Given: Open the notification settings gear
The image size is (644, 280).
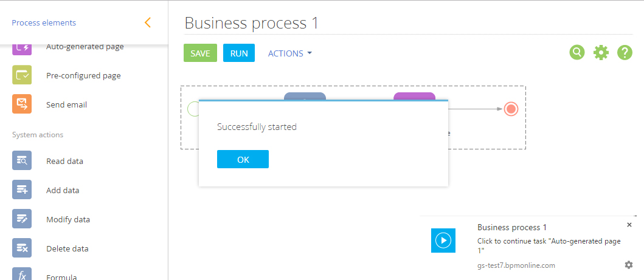Looking at the screenshot, I should click(x=629, y=265).
